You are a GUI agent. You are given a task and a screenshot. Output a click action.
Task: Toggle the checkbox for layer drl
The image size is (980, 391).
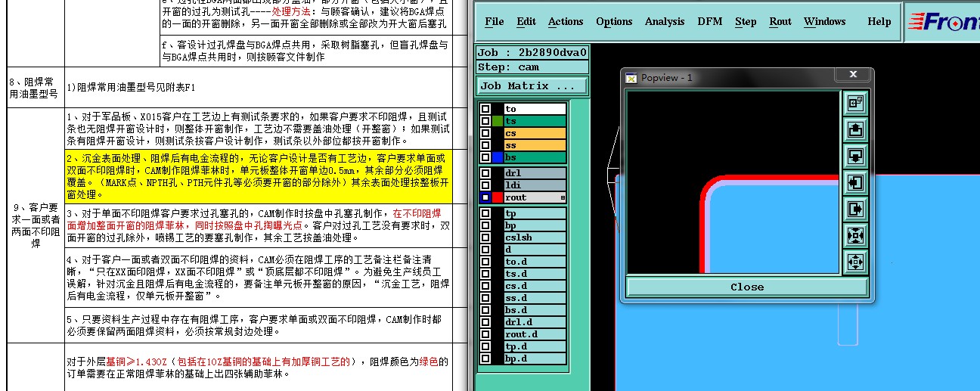[x=485, y=173]
